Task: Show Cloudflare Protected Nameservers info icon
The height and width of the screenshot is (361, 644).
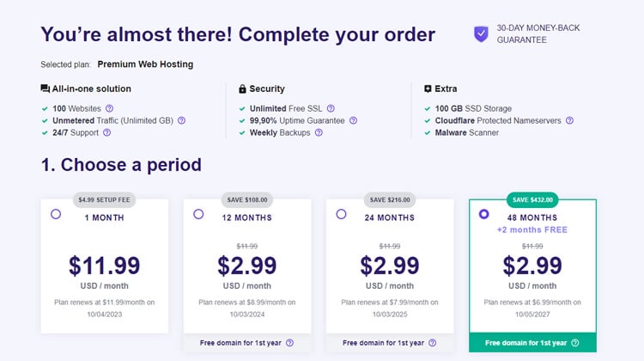Action: coord(569,120)
